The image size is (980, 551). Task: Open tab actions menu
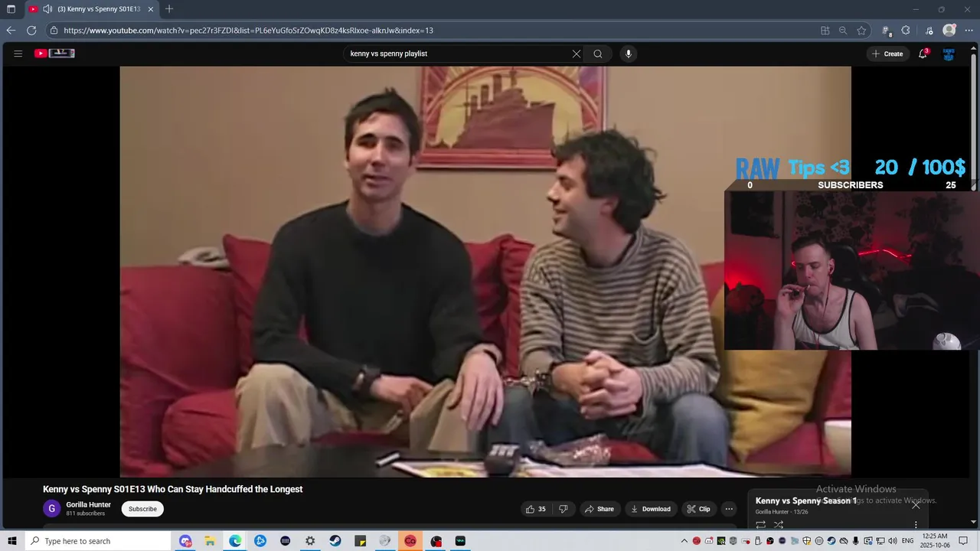(x=11, y=9)
